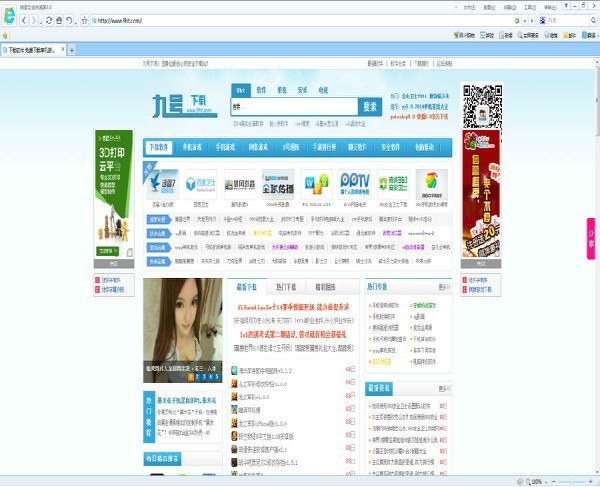Go back with the browser back arrow
This screenshot has height=487, width=600.
24,20
